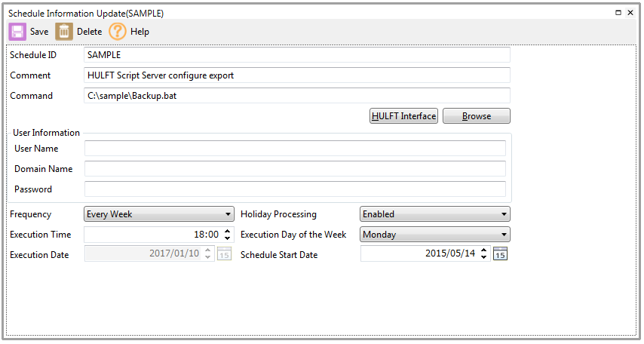Close the Schedule Information Update window

click(630, 13)
